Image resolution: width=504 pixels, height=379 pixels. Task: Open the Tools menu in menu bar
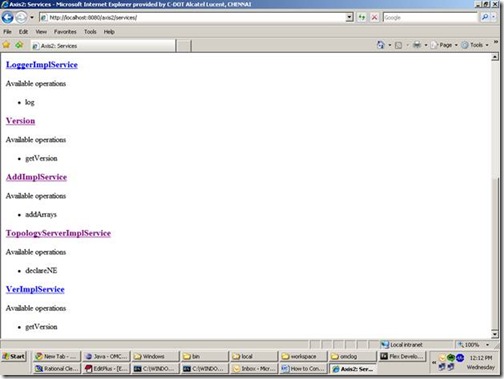coord(90,32)
